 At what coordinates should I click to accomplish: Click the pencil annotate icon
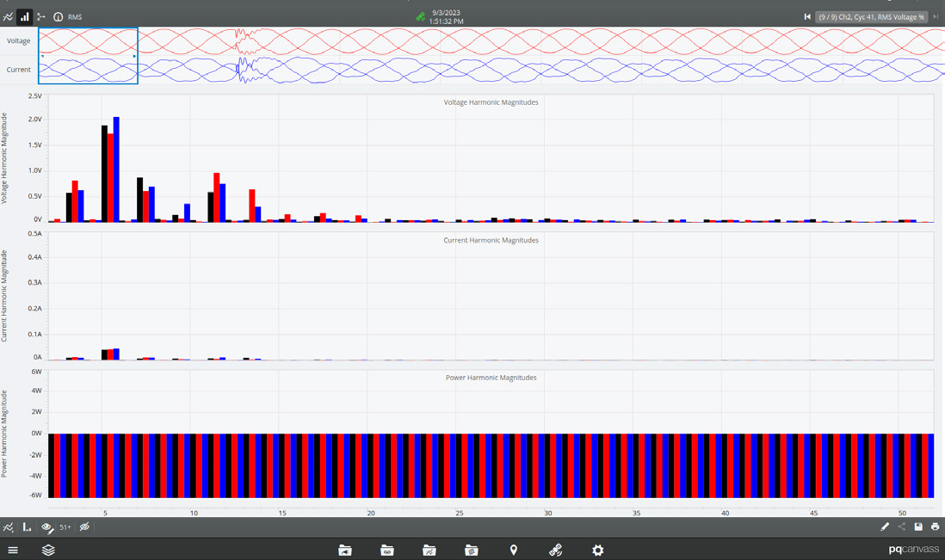pos(885,527)
